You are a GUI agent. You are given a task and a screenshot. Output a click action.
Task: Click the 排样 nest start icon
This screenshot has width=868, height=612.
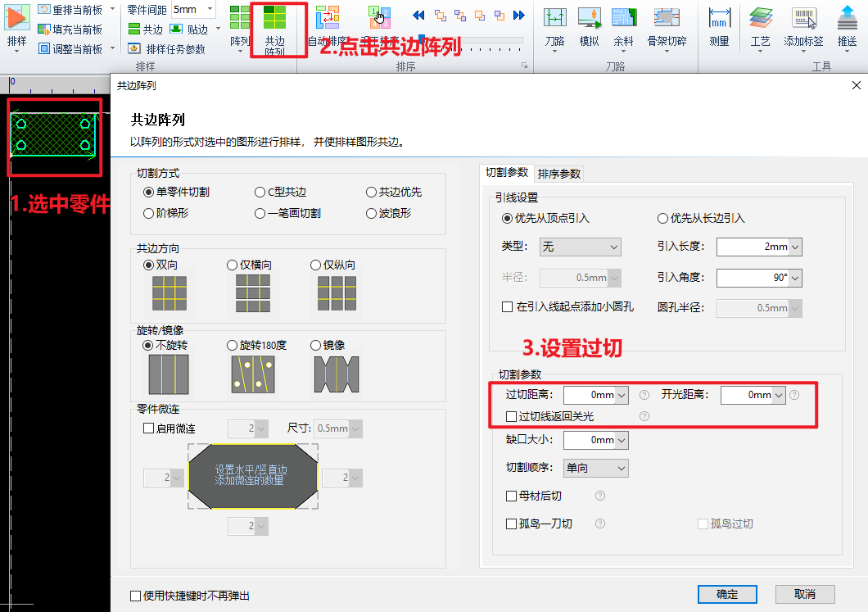point(16,18)
